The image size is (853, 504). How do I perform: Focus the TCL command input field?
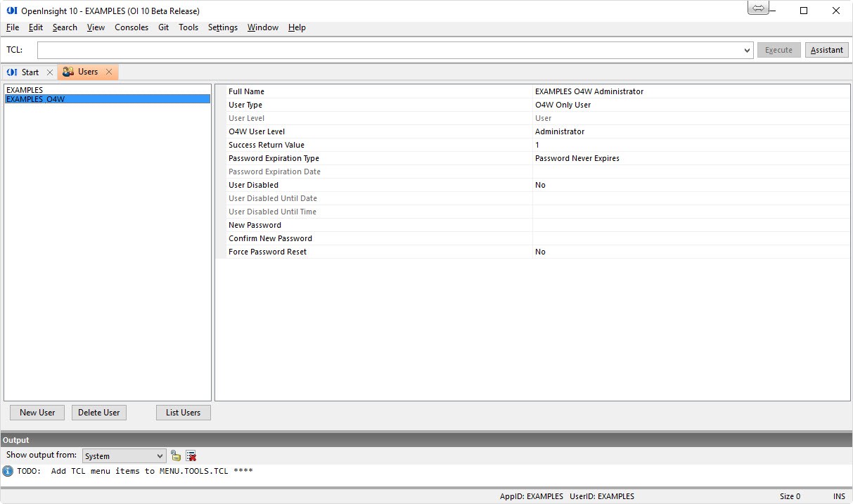coord(390,51)
